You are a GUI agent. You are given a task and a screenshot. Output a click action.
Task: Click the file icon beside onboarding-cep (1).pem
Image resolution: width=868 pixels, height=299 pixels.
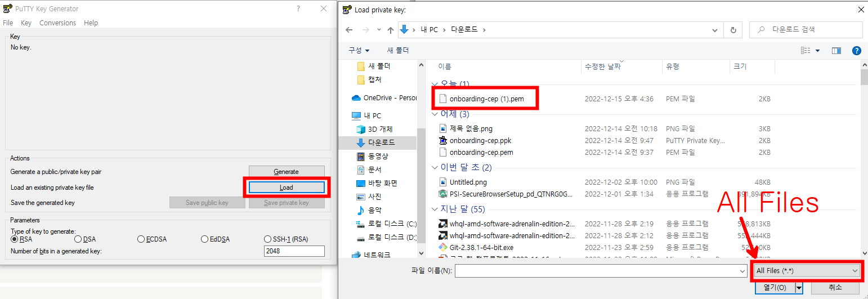pyautogui.click(x=442, y=99)
